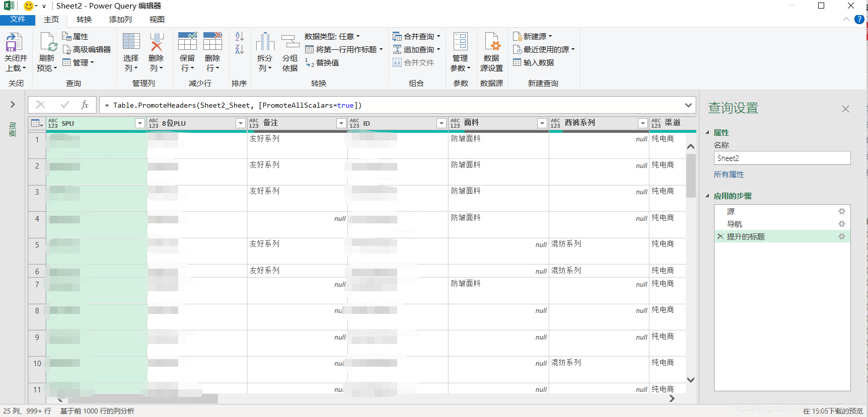Click the SPU column type icon ABC123
This screenshot has width=868, height=417.
point(53,123)
